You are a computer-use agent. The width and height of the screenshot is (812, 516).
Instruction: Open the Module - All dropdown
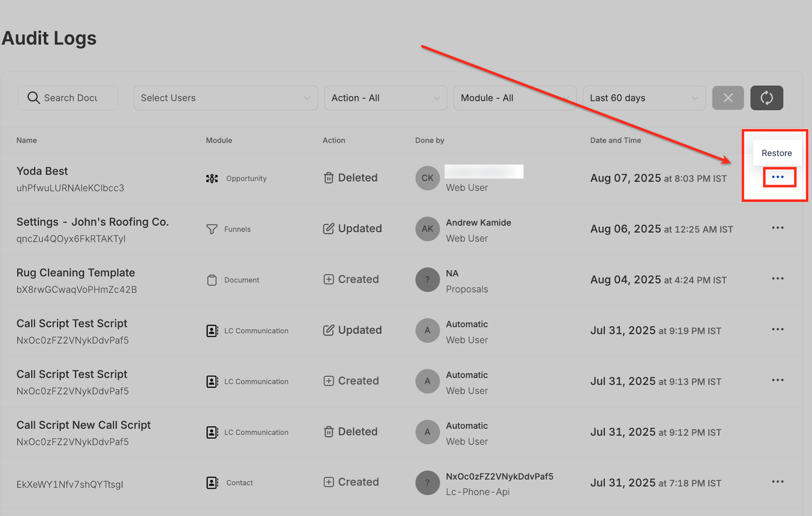pos(514,98)
